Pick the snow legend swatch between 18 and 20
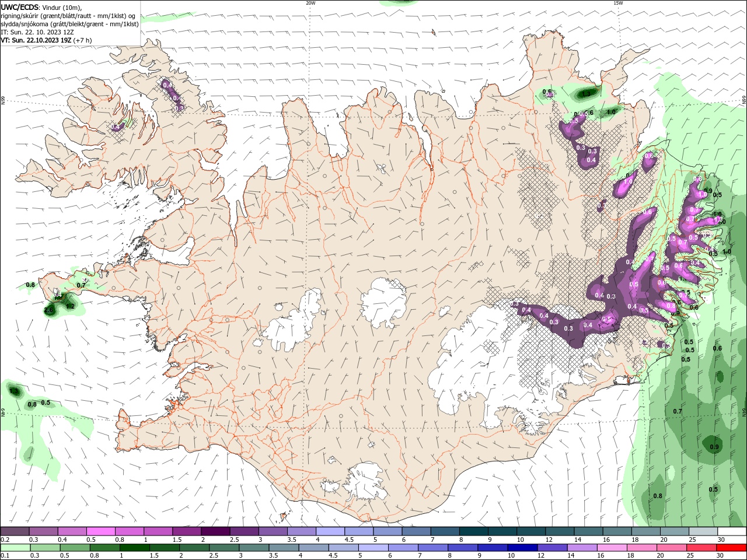The height and width of the screenshot is (560, 747). [645, 531]
